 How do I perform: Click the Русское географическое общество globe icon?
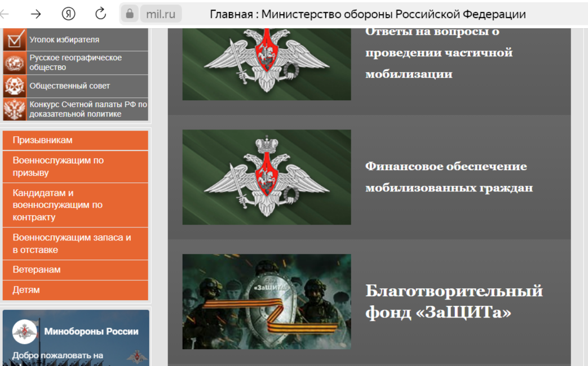(15, 63)
